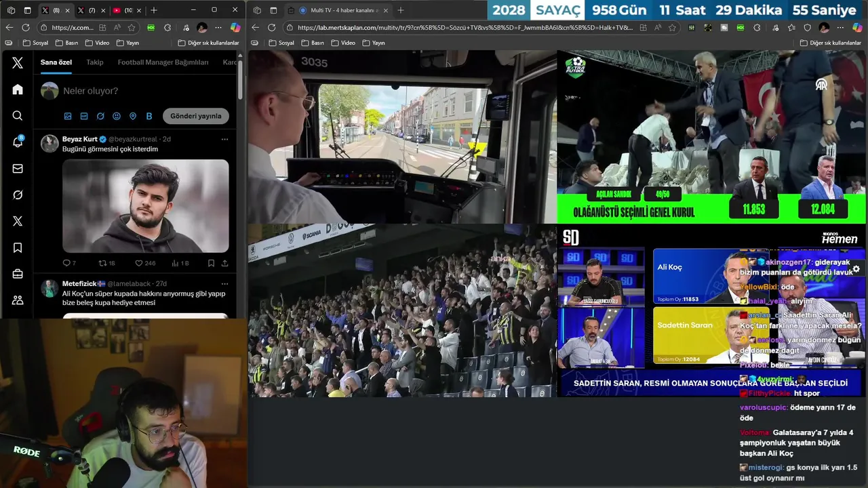This screenshot has height=488, width=868.
Task: Open X Premium icon in sidebar
Action: 18,222
